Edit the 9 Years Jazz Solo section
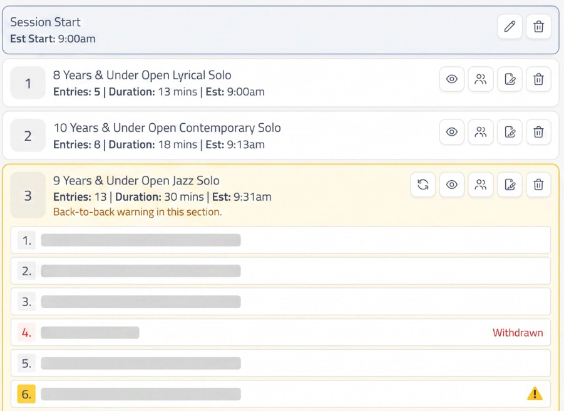 (510, 185)
